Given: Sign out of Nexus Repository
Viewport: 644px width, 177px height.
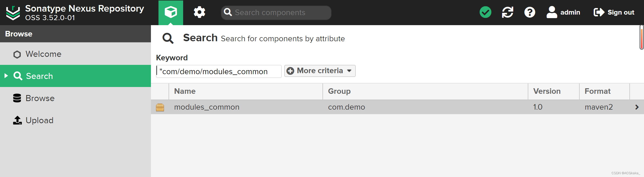Looking at the screenshot, I should pyautogui.click(x=614, y=12).
